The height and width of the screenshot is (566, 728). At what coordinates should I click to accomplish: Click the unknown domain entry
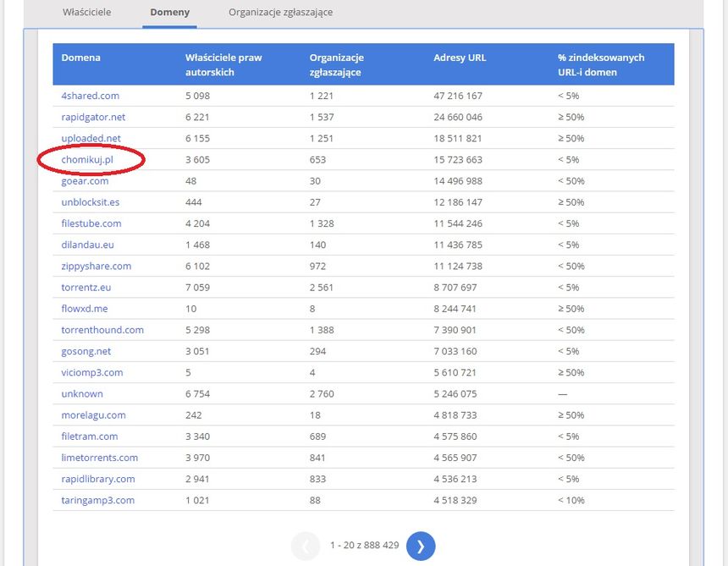point(82,394)
